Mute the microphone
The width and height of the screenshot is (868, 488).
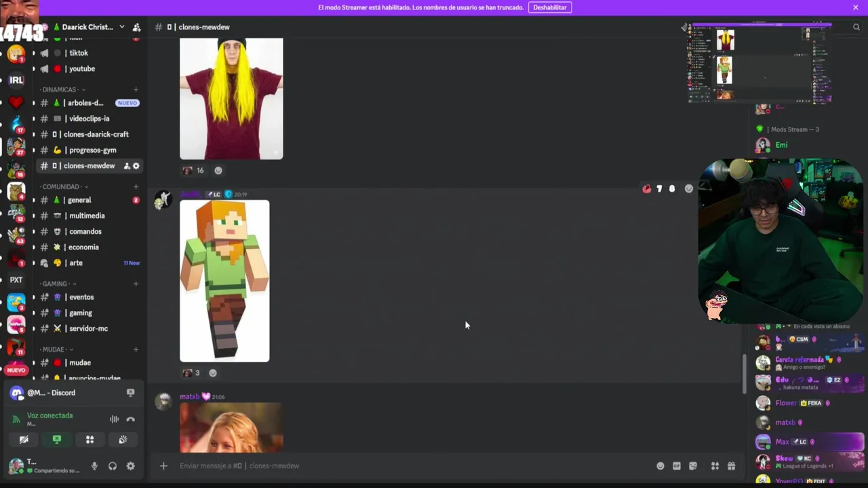[94, 466]
